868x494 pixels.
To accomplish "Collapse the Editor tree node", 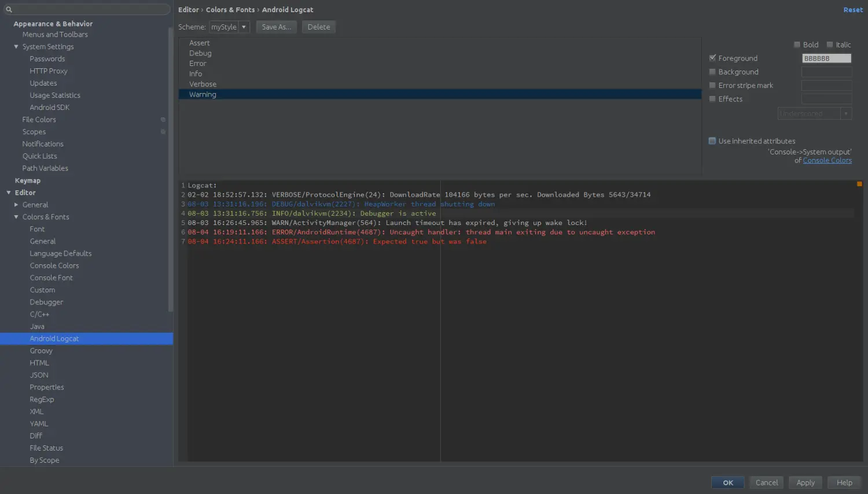I will coord(9,193).
